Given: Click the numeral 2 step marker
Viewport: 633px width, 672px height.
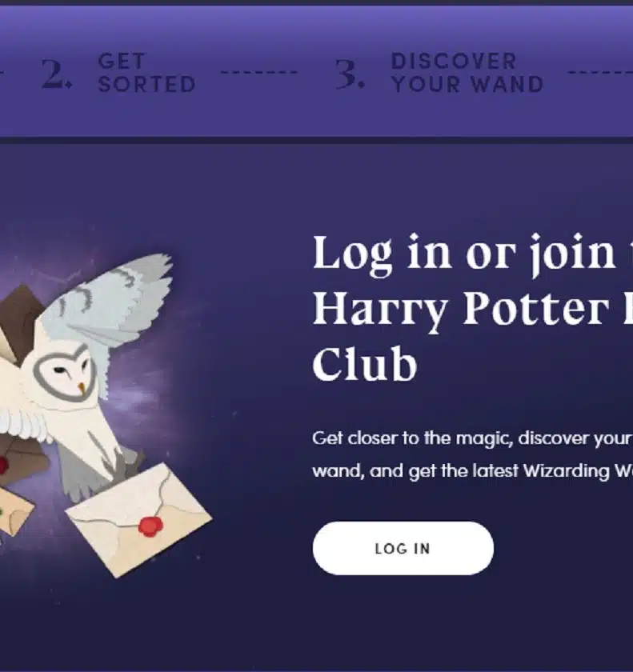Looking at the screenshot, I should pyautogui.click(x=57, y=74).
